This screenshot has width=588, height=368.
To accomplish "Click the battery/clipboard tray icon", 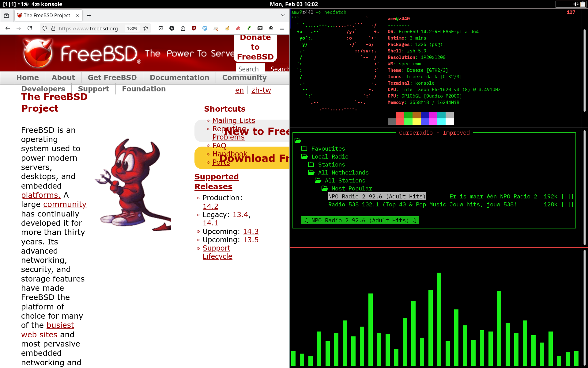I will [583, 4].
